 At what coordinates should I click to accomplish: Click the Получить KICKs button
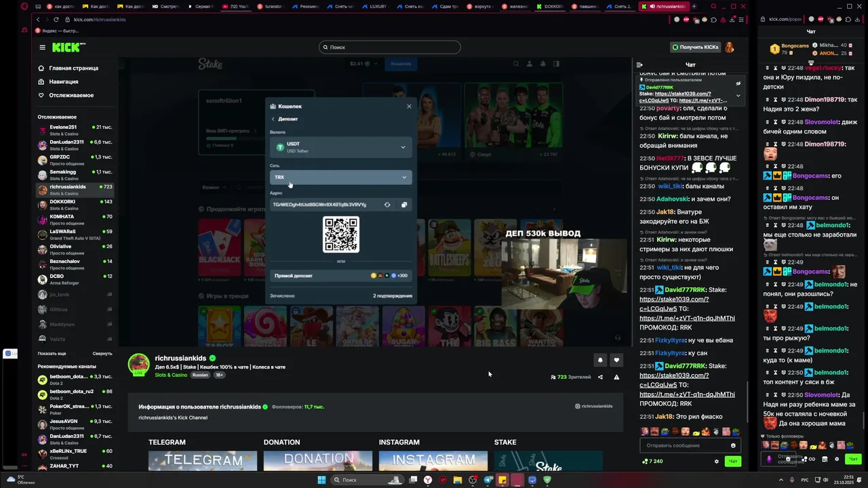[694, 47]
